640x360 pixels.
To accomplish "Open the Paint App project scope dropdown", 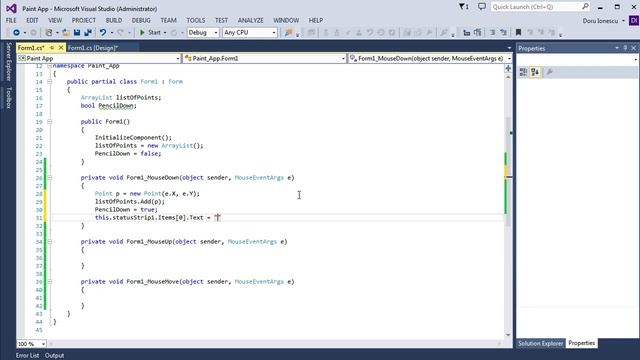I will (x=99, y=58).
